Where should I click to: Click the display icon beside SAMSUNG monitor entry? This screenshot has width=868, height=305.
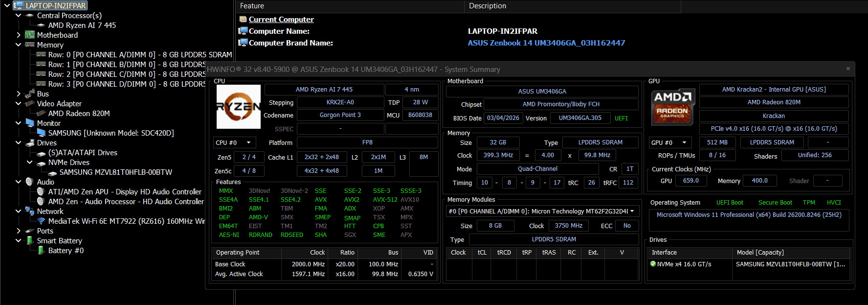point(41,133)
